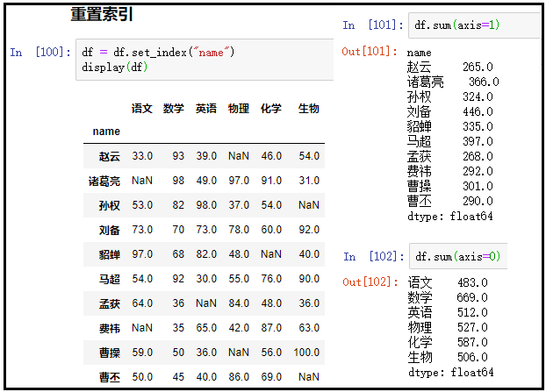
Task: Select the In [100] prompt label
Action: (40, 53)
